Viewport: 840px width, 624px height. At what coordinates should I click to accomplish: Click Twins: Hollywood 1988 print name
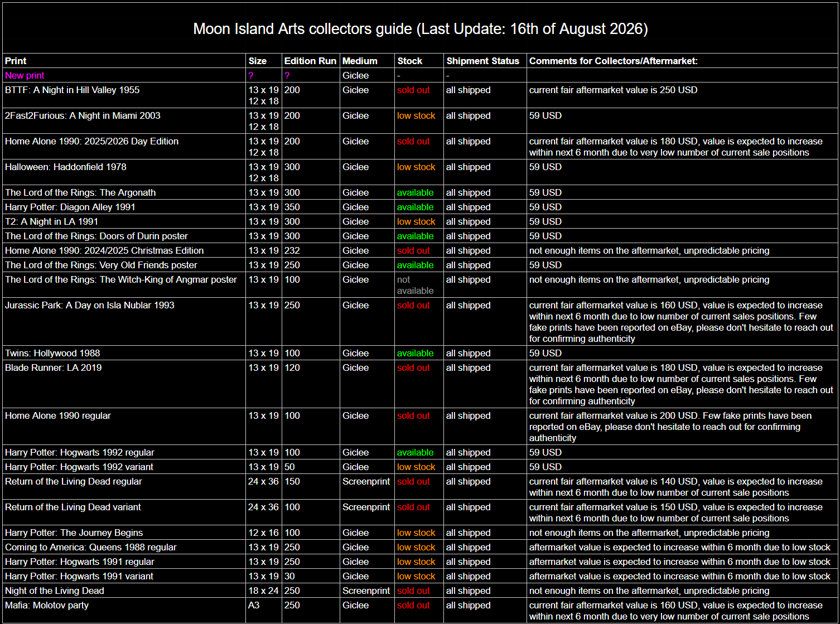click(52, 353)
